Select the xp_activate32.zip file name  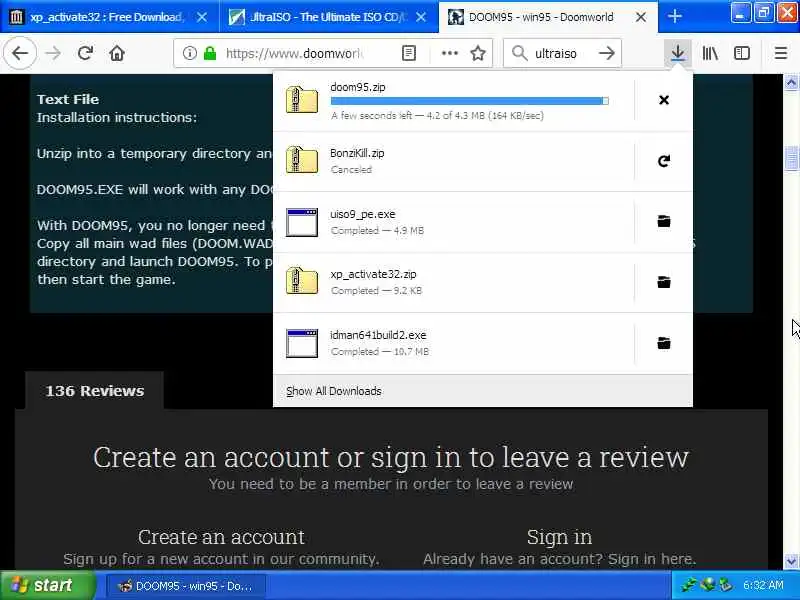point(373,274)
